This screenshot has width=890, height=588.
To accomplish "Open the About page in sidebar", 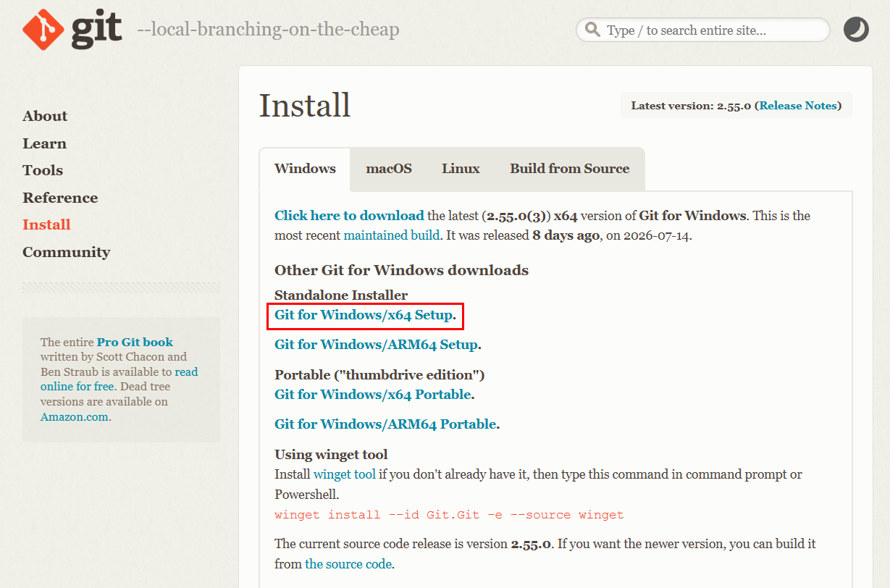I will tap(45, 116).
